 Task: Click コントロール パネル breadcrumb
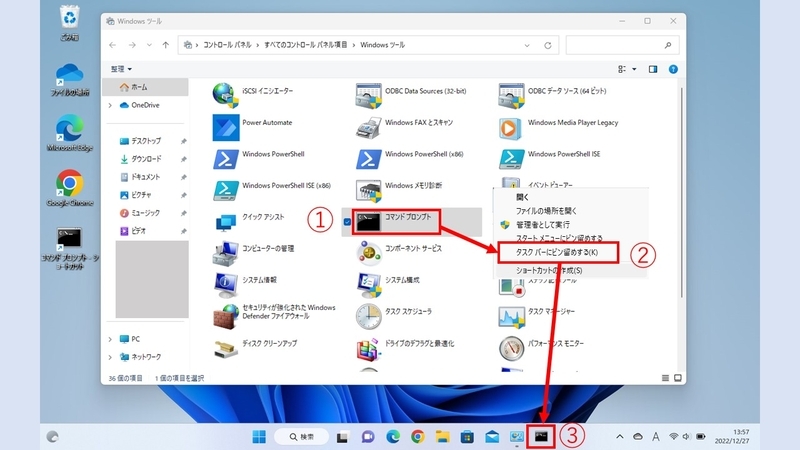[228, 45]
